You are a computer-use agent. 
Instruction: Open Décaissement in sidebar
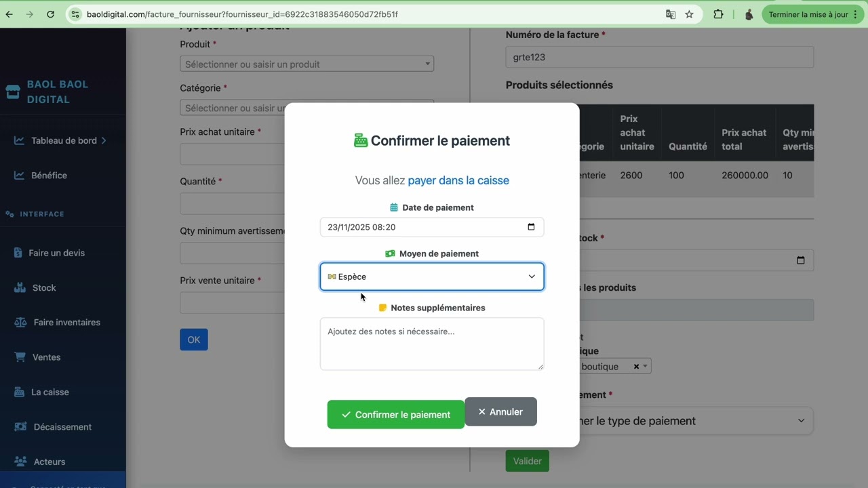(62, 427)
